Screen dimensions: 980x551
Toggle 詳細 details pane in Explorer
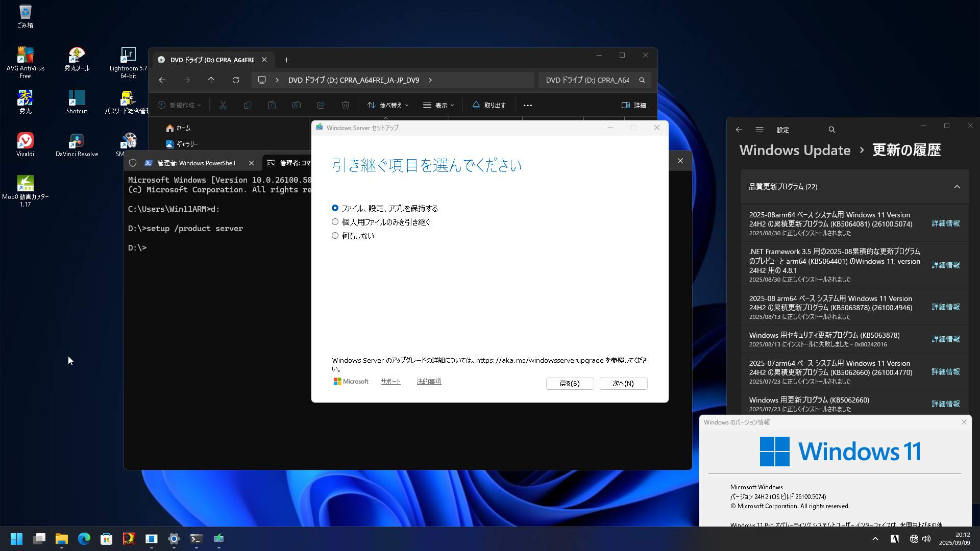(633, 105)
